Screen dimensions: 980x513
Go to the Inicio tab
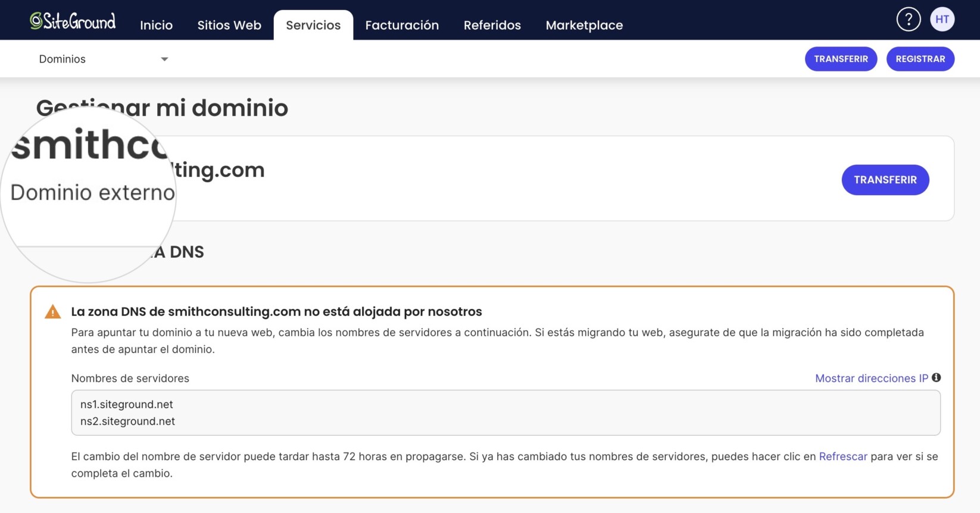pos(157,25)
